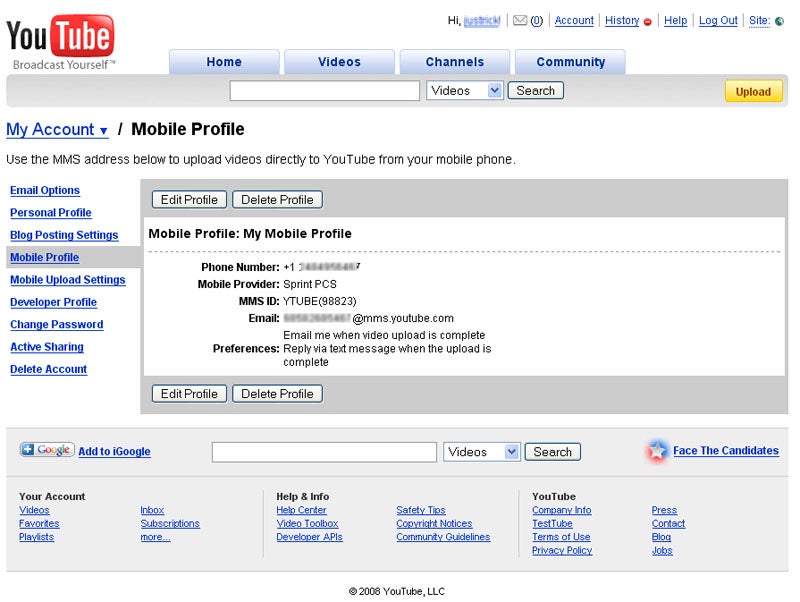800x602 pixels.
Task: Open Active Sharing in sidebar
Action: pyautogui.click(x=47, y=347)
